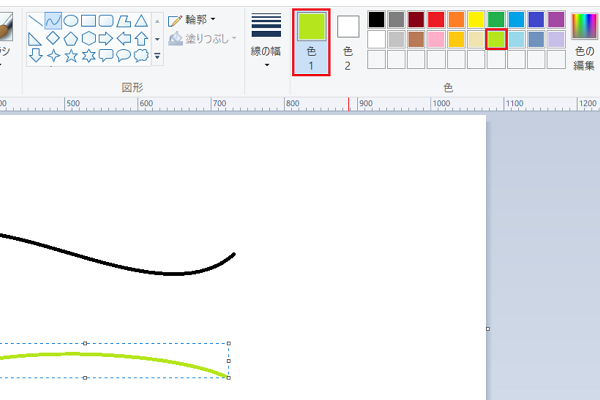The width and height of the screenshot is (600, 400).
Task: Pick the purple color swatch
Action: tap(556, 20)
